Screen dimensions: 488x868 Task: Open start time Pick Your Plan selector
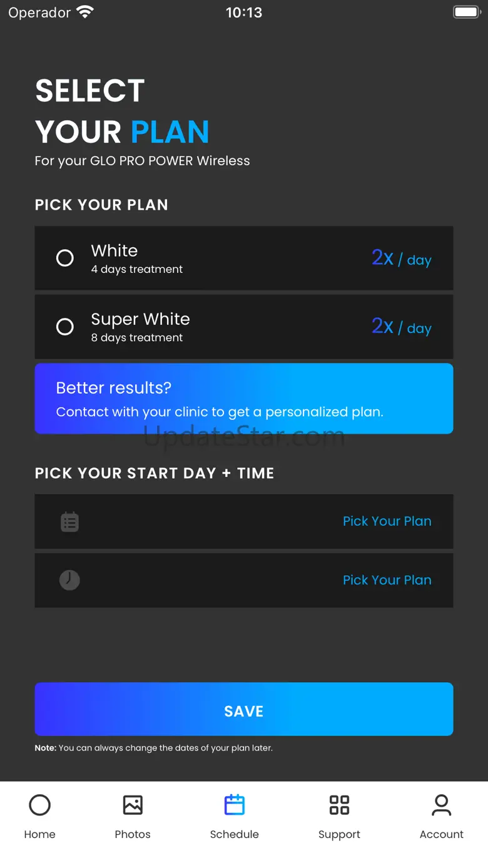click(387, 580)
